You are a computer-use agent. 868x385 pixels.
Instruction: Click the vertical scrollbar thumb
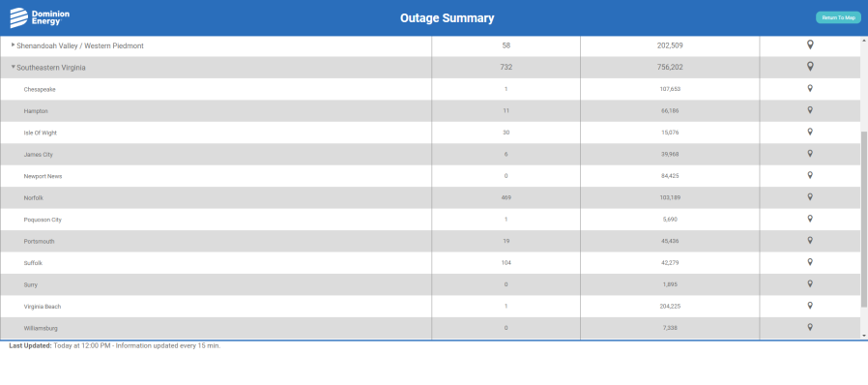(x=864, y=219)
